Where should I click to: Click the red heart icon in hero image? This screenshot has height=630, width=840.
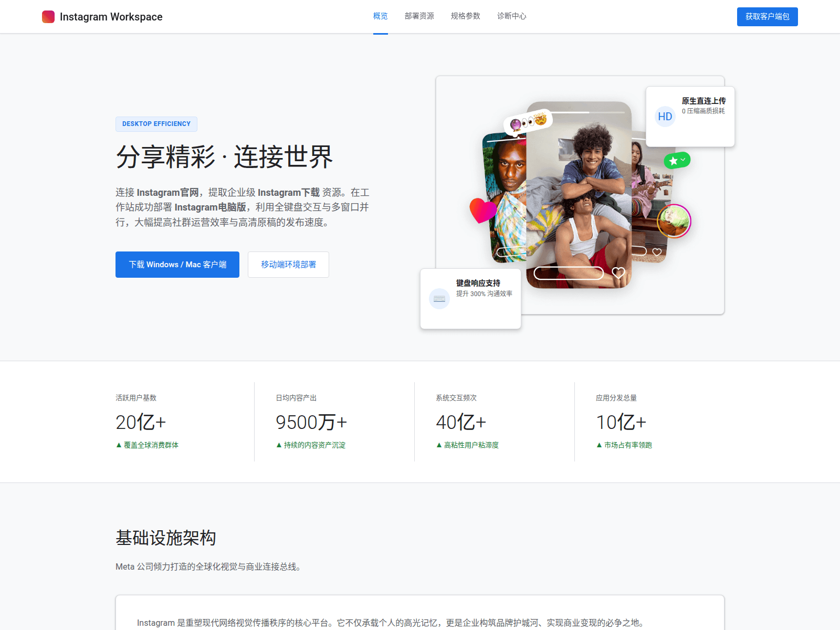click(482, 210)
